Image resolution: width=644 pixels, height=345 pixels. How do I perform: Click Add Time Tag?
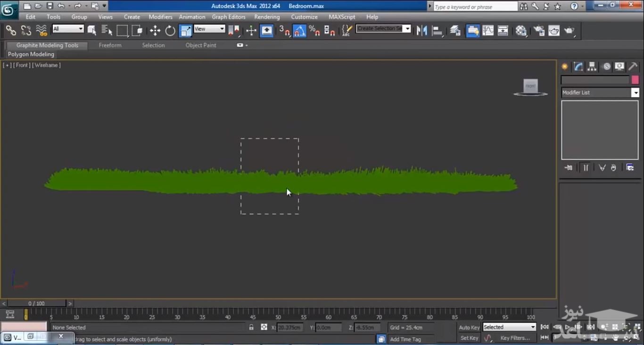tap(405, 339)
